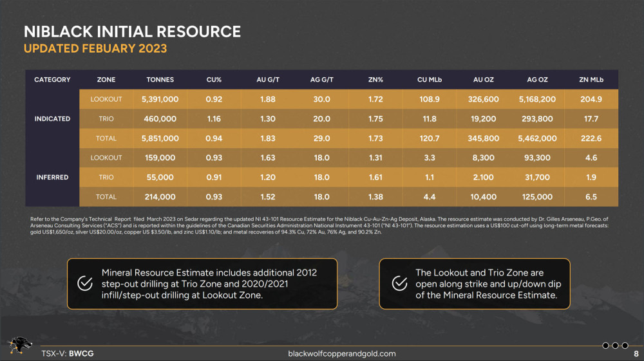644x361 pixels.
Task: Click ZN MLb value 204.9
Action: click(591, 99)
